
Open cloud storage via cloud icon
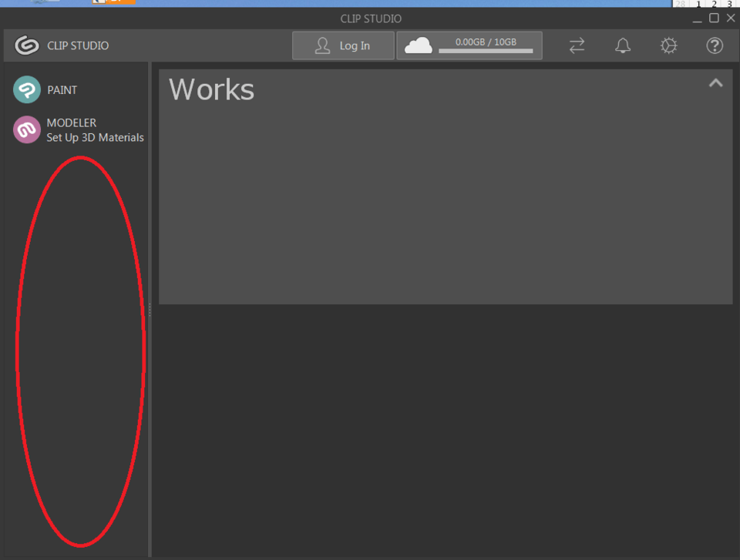418,45
